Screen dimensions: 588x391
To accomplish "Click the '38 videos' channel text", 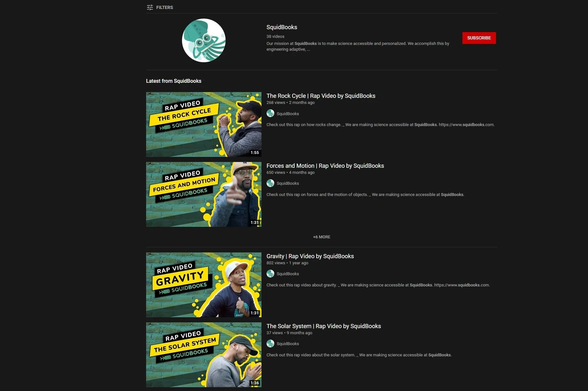I will (x=275, y=37).
